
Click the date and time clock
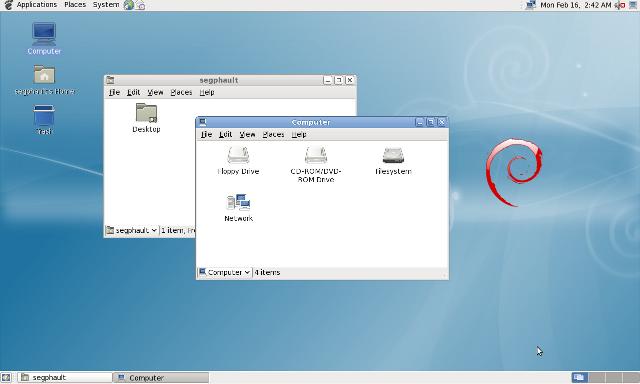pos(576,5)
